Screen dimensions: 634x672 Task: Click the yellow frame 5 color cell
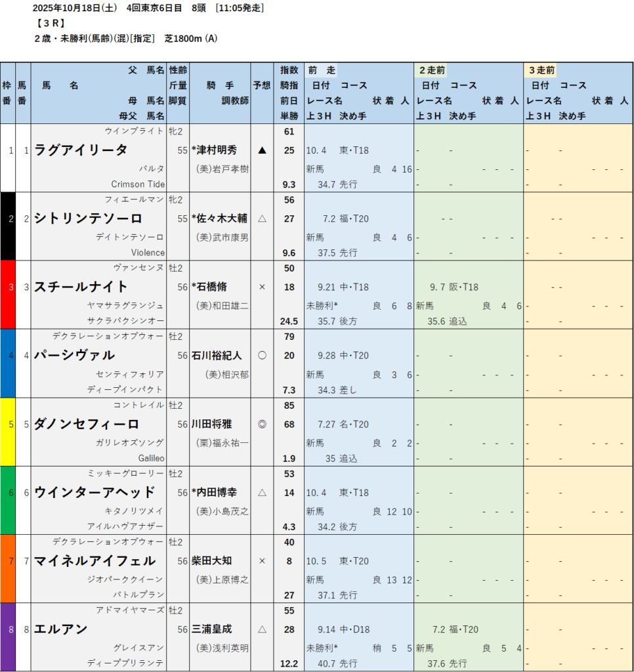pos(8,431)
